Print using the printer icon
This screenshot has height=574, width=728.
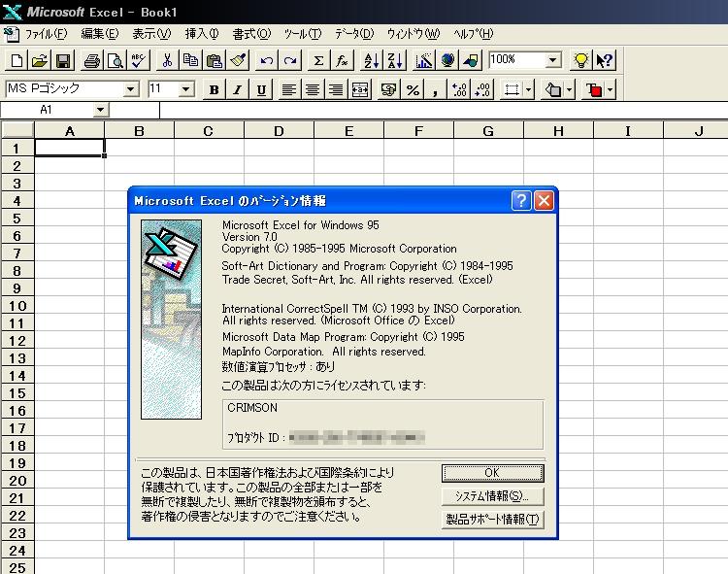tap(91, 61)
